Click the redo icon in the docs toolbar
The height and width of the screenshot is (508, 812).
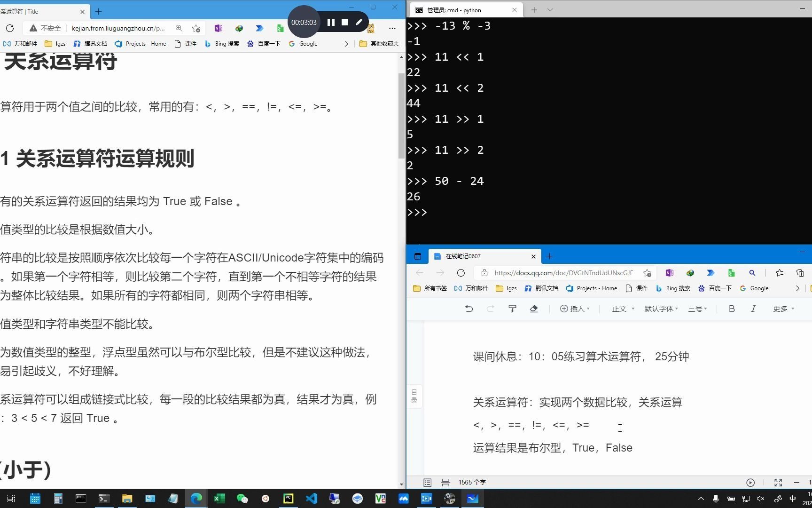490,309
